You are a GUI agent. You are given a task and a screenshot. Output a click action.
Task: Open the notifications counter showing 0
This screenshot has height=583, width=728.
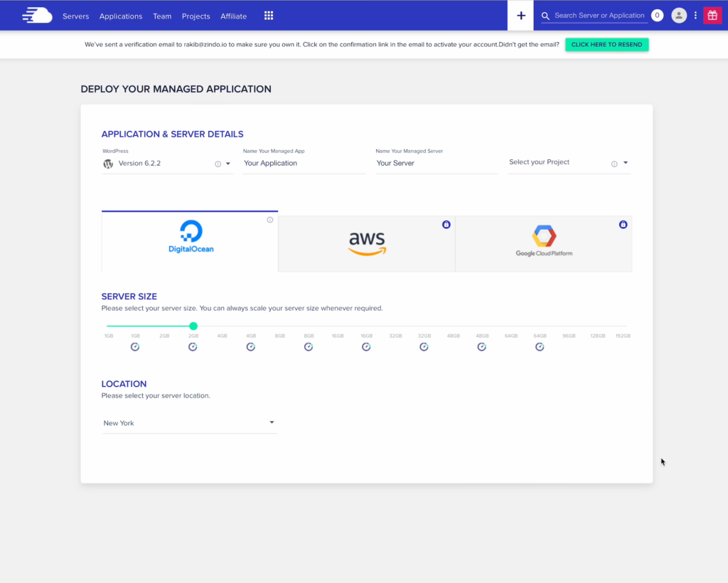tap(657, 16)
